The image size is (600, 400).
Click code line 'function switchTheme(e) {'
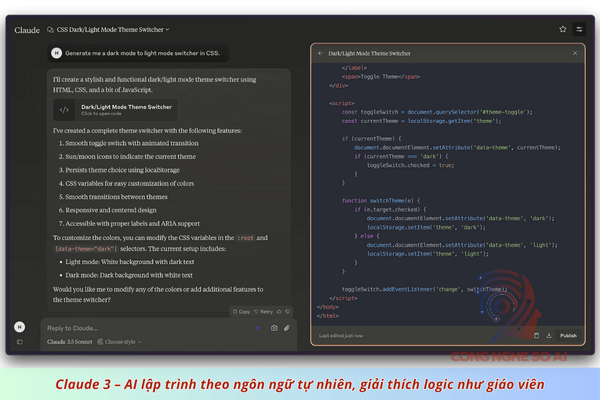pyautogui.click(x=381, y=201)
